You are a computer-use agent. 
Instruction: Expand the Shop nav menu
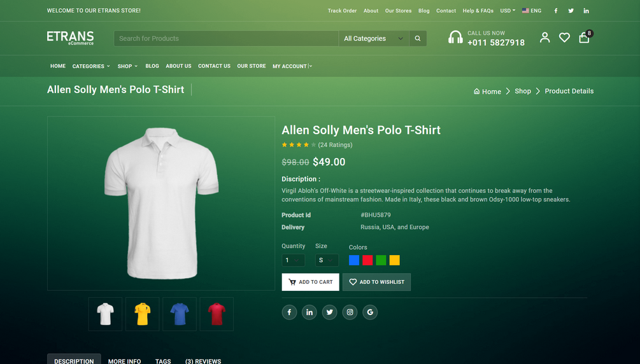(x=127, y=66)
